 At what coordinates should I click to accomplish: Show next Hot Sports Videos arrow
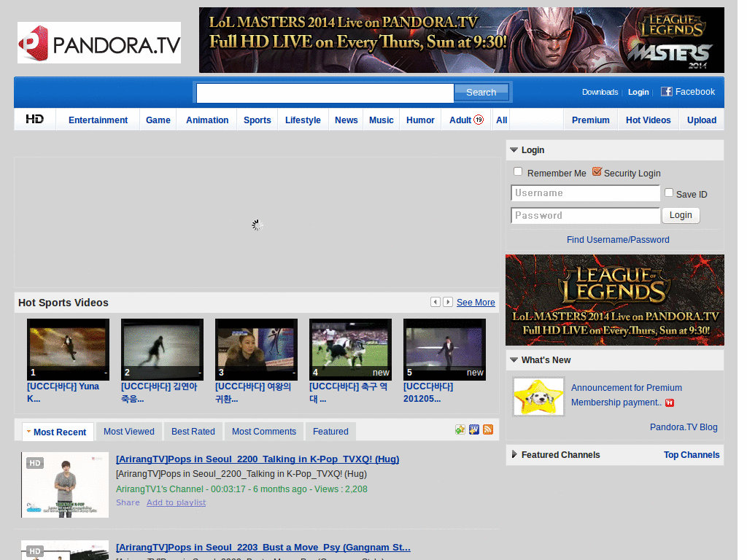click(x=448, y=302)
